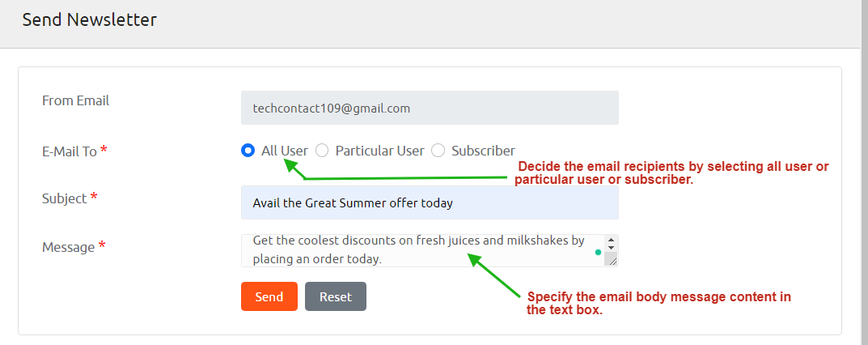Select the Subscriber radio button
Viewport: 868px width, 345px height.
[x=438, y=151]
